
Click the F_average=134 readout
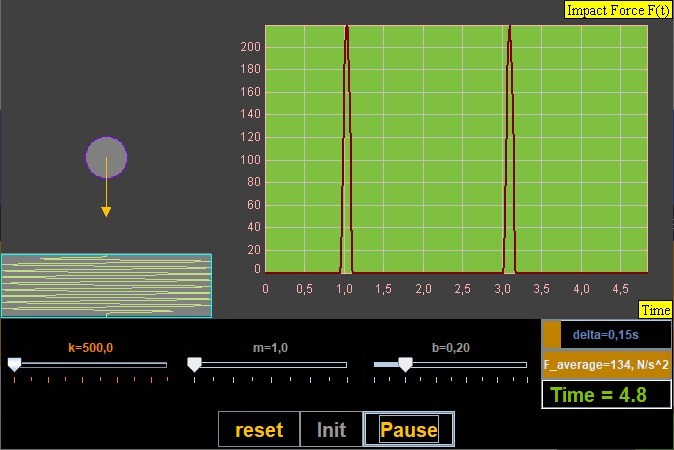click(x=607, y=365)
